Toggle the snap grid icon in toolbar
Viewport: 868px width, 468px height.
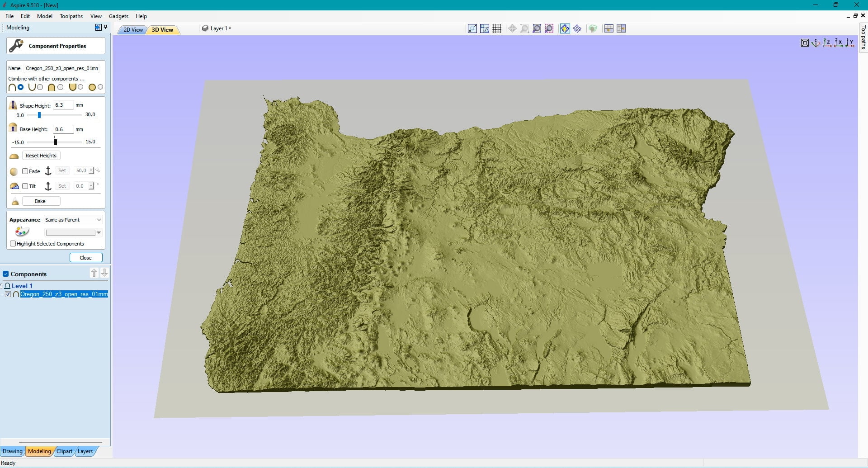point(497,28)
